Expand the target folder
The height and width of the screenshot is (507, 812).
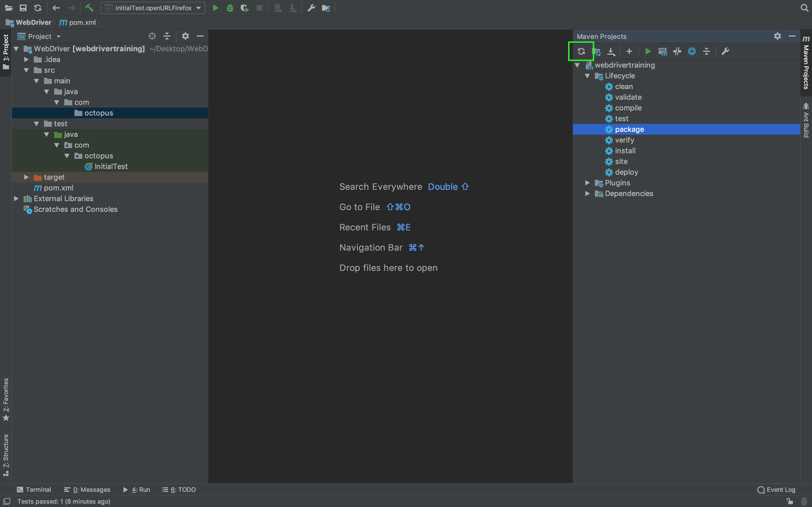tap(26, 177)
